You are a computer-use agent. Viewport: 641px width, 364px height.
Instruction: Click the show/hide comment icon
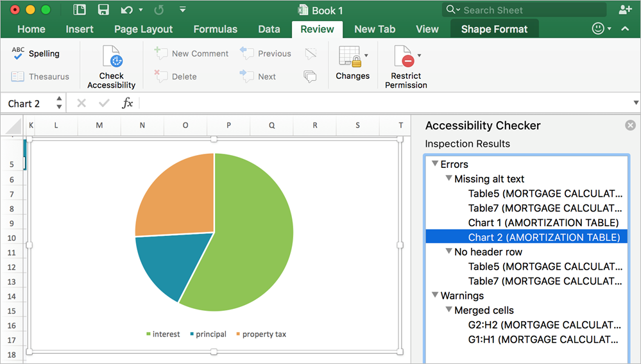click(311, 53)
